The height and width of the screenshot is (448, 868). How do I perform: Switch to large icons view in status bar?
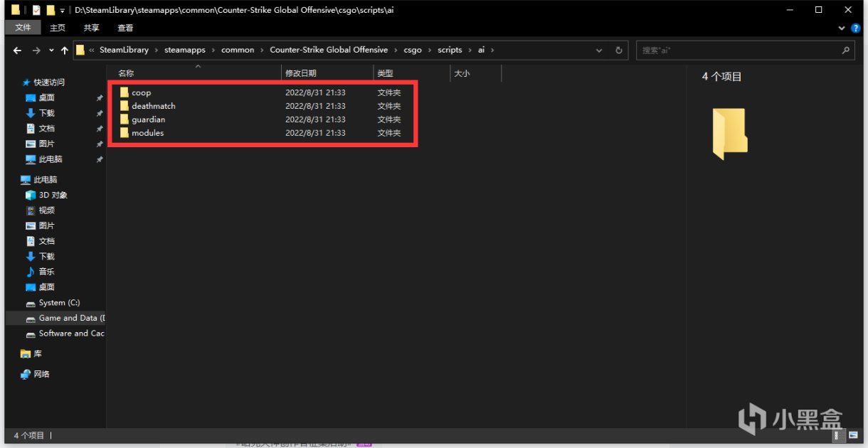tap(854, 435)
